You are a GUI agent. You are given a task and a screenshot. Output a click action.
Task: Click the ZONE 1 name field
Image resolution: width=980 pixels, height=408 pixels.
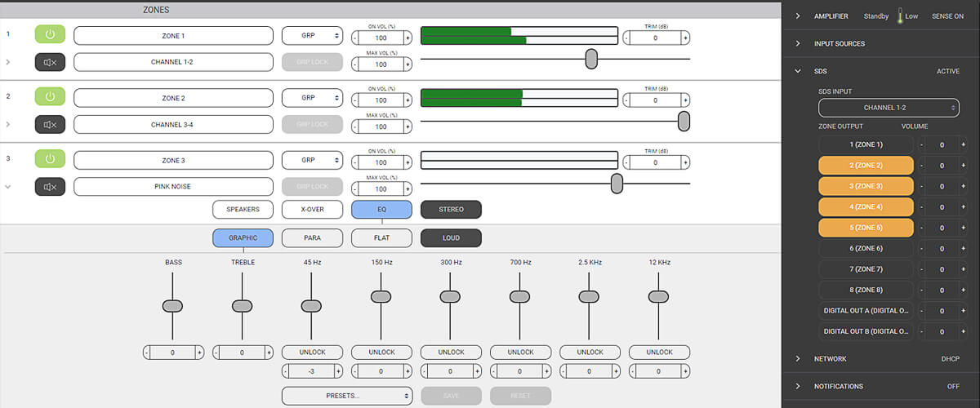point(173,35)
